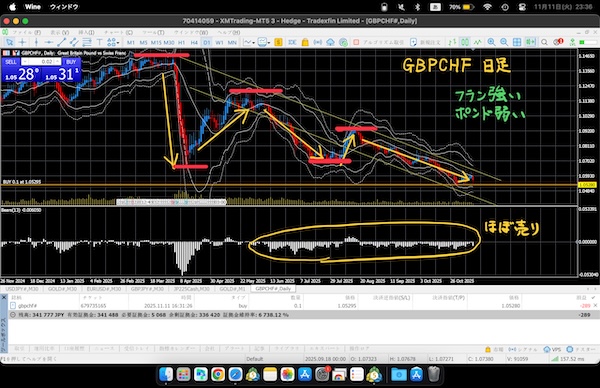Toggle the algo trading button
Viewport: 600px width, 388px height.
(378, 42)
